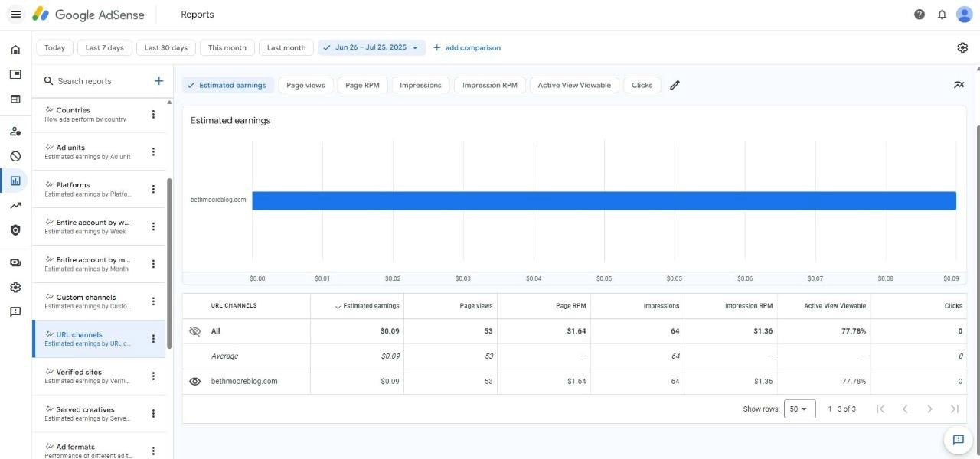Go to the previous page of results
This screenshot has width=980, height=459.
coord(905,409)
